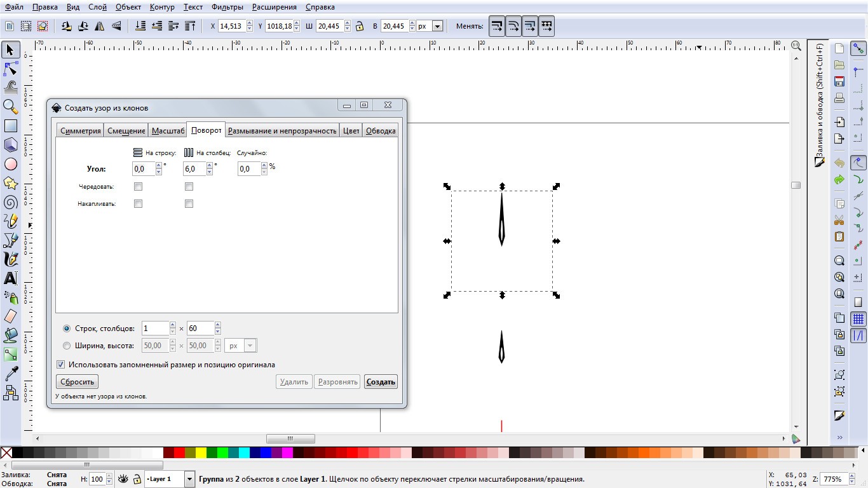The width and height of the screenshot is (868, 488).
Task: Toggle the width-height lock icon
Action: [360, 26]
